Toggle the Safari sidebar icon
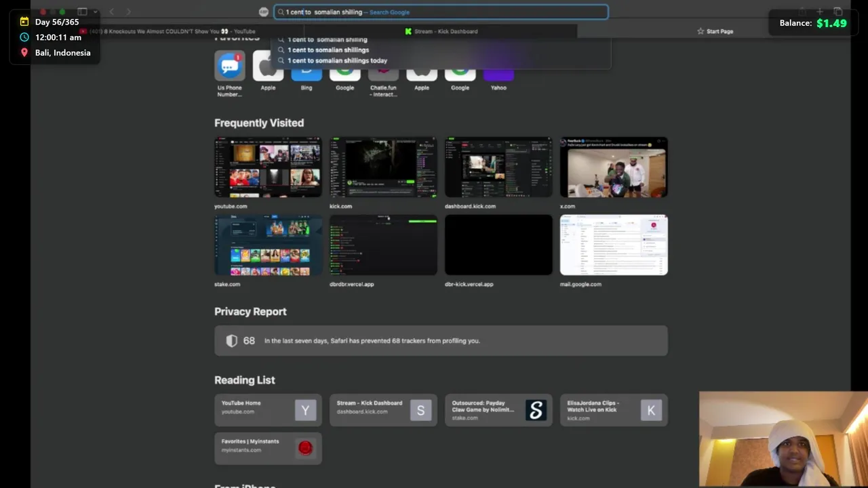868x488 pixels. pyautogui.click(x=82, y=12)
